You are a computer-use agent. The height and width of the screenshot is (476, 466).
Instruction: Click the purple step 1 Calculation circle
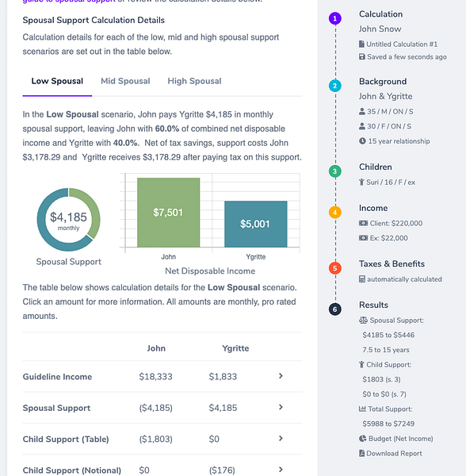pos(335,18)
